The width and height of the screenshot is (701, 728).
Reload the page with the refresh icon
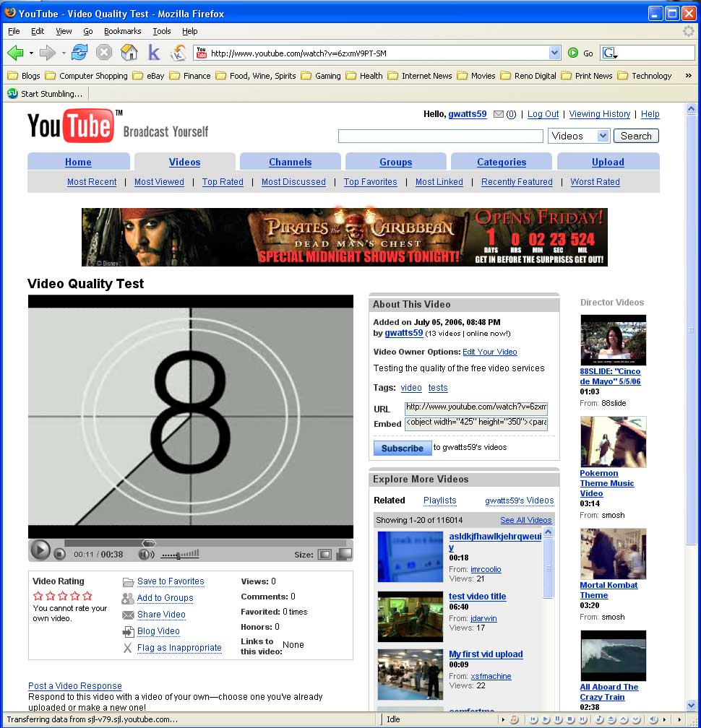tap(79, 53)
